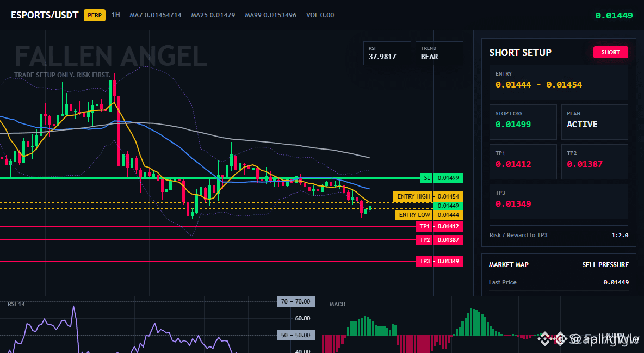Click the 60.00 RSI axis value
Screen dimensions: 644x353
click(303, 319)
